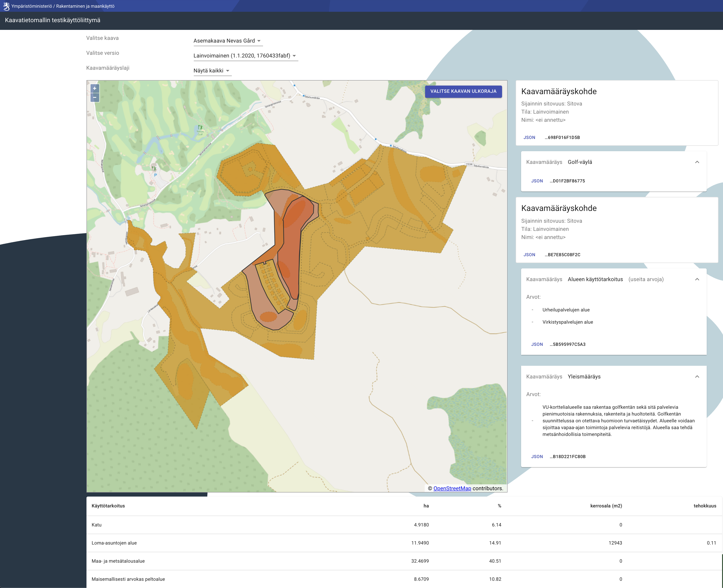Click the 40.51 percent value
The height and width of the screenshot is (588, 723).
tap(495, 561)
